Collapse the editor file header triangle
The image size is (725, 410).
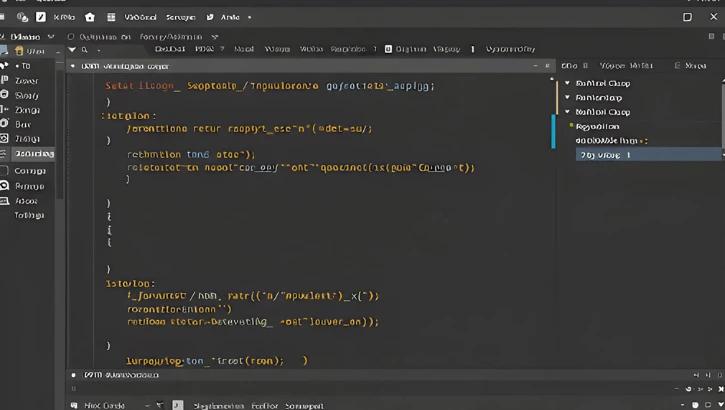(x=73, y=66)
